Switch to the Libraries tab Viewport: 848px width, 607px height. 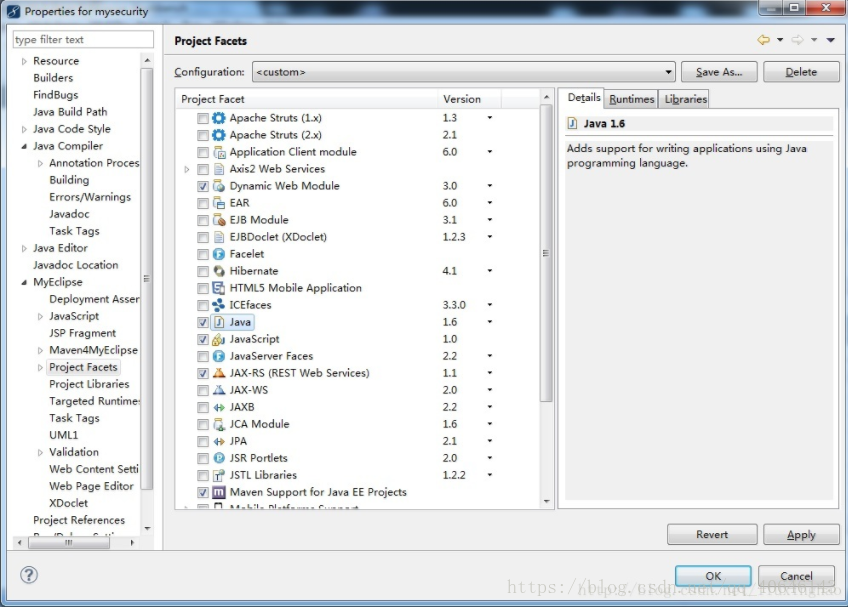(685, 99)
